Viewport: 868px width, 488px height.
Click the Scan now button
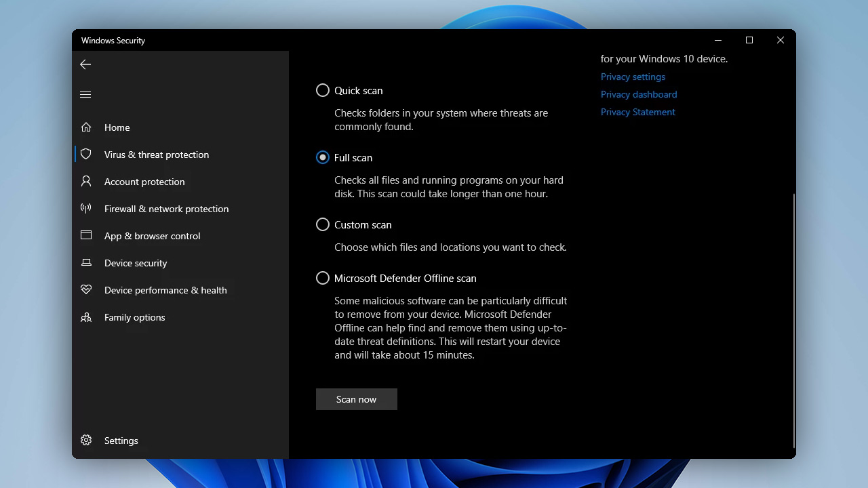pos(357,399)
